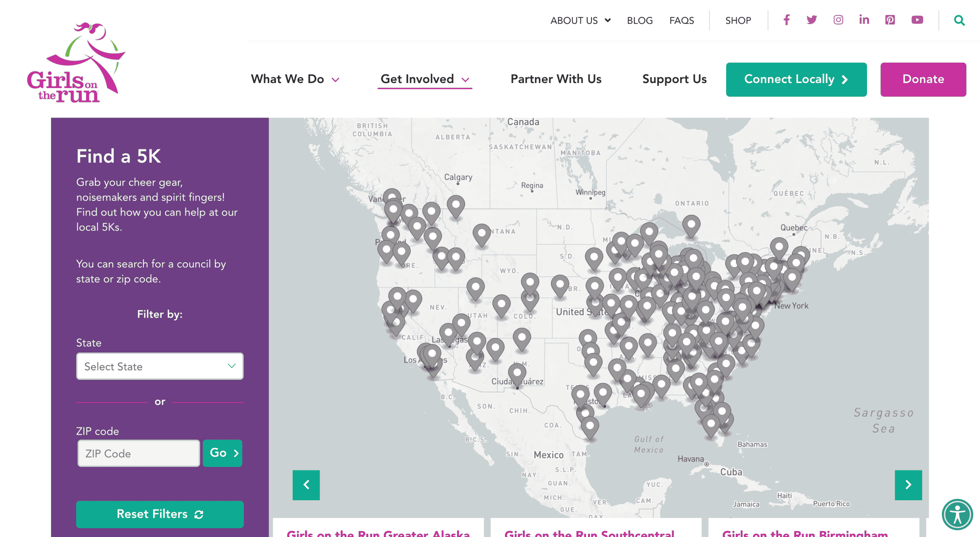Click the map pin near Quebec
Screen dimensions: 980x537
tap(778, 248)
